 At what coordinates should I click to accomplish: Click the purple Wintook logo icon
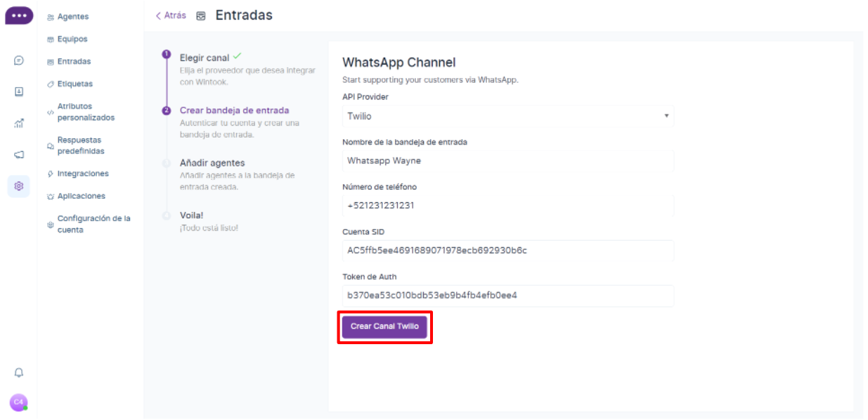click(x=18, y=15)
